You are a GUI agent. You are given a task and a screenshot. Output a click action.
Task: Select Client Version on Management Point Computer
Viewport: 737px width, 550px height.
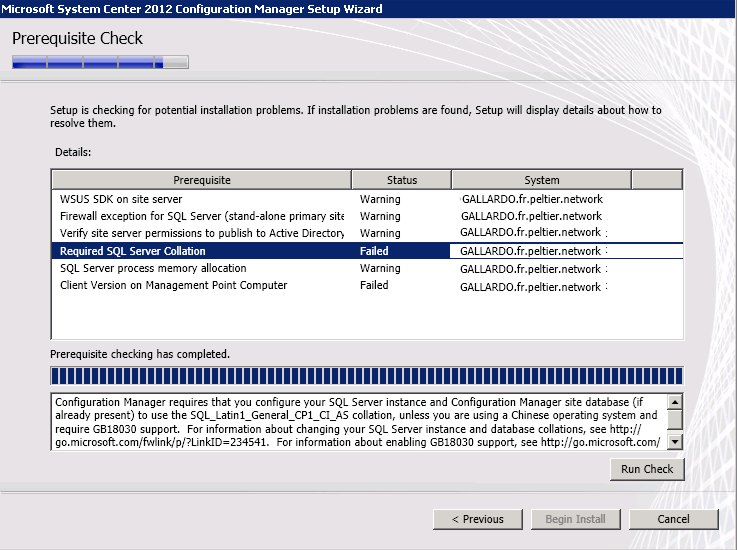[x=367, y=285]
